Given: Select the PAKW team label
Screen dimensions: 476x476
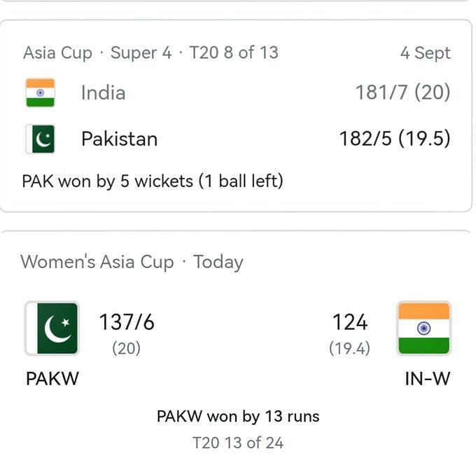Looking at the screenshot, I should coord(52,379).
